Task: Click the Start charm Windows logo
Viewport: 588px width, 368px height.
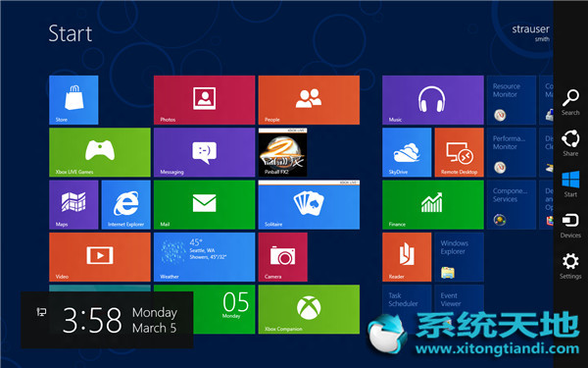Action: point(570,184)
